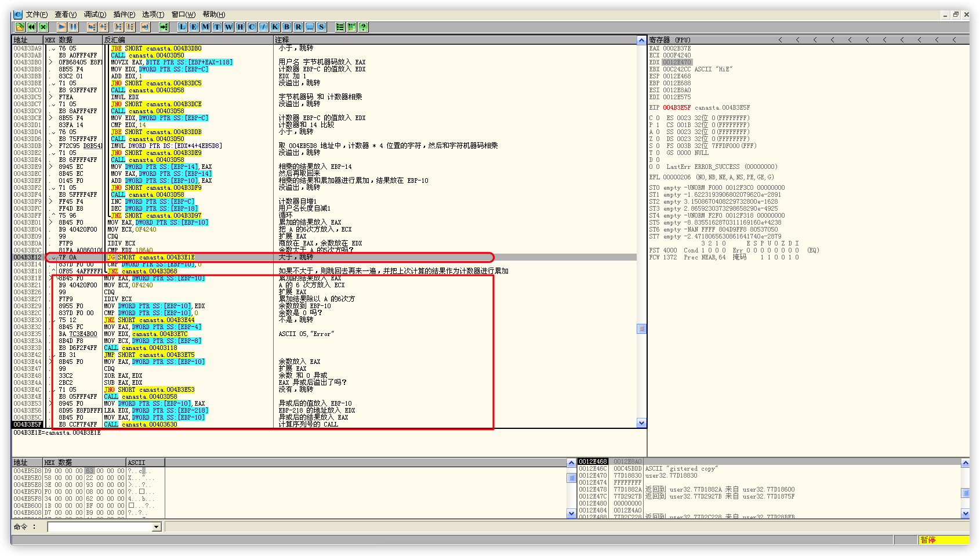980x556 pixels.
Task: Pause execution with the pause icon
Action: [x=73, y=27]
